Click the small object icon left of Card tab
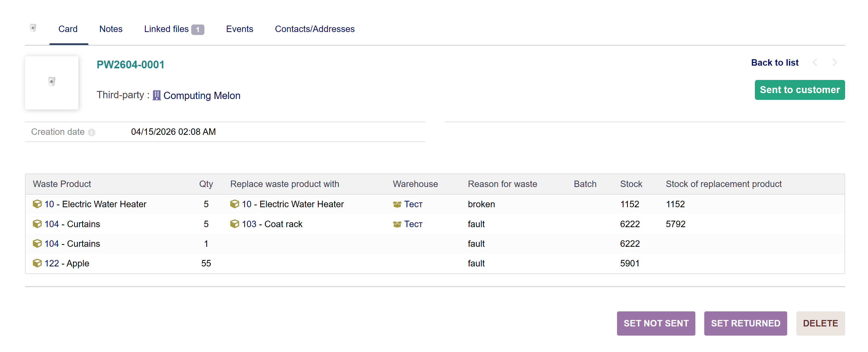 33,28
